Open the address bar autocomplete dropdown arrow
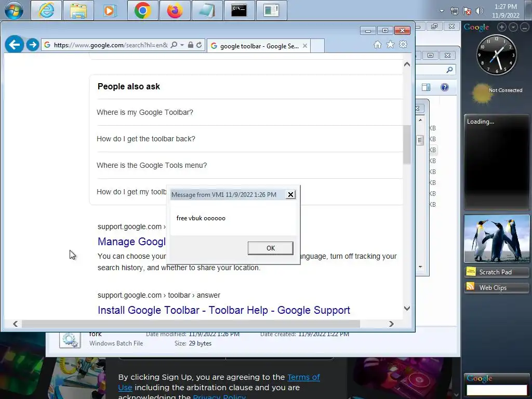The image size is (532, 399). 182,45
